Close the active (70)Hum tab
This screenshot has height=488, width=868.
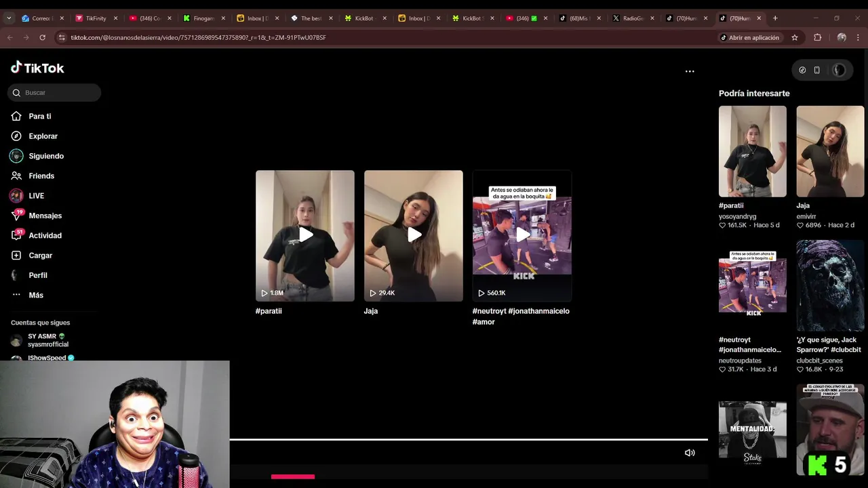click(x=759, y=18)
